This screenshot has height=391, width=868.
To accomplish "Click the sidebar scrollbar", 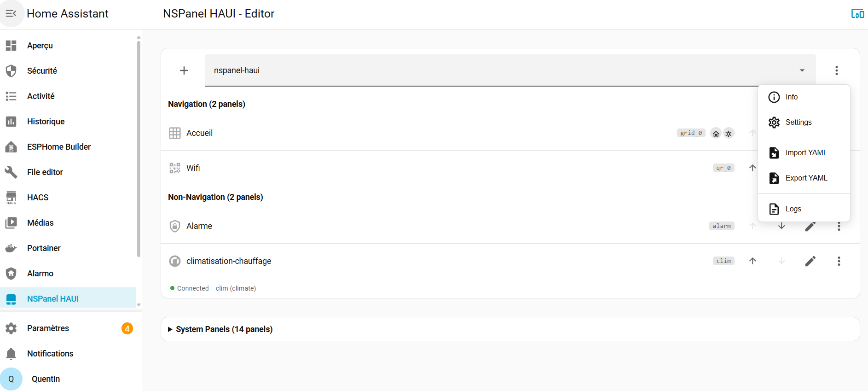I will pos(139,149).
